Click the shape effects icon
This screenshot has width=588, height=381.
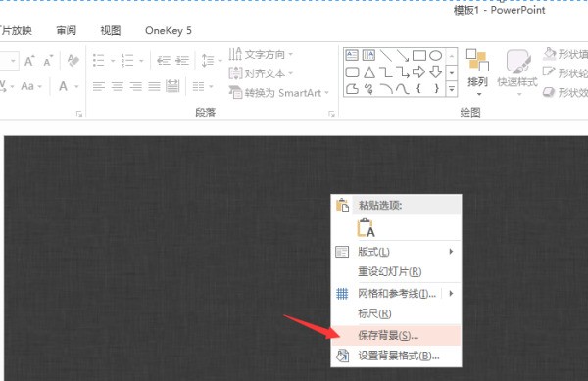tap(549, 92)
